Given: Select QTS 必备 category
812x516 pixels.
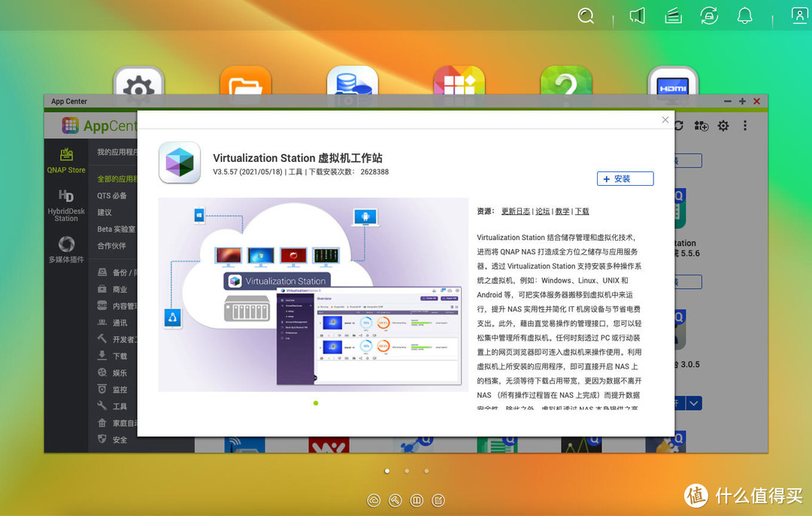Looking at the screenshot, I should point(112,196).
